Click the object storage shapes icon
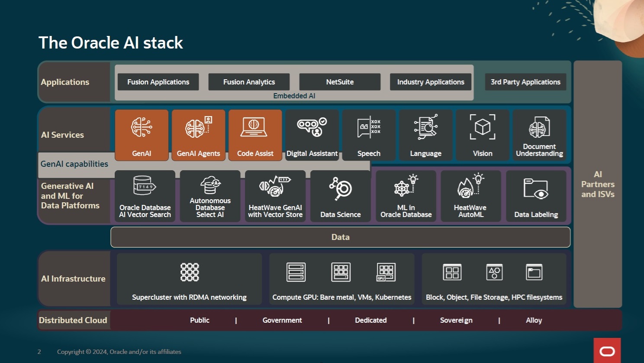The image size is (644, 363). [x=494, y=272]
